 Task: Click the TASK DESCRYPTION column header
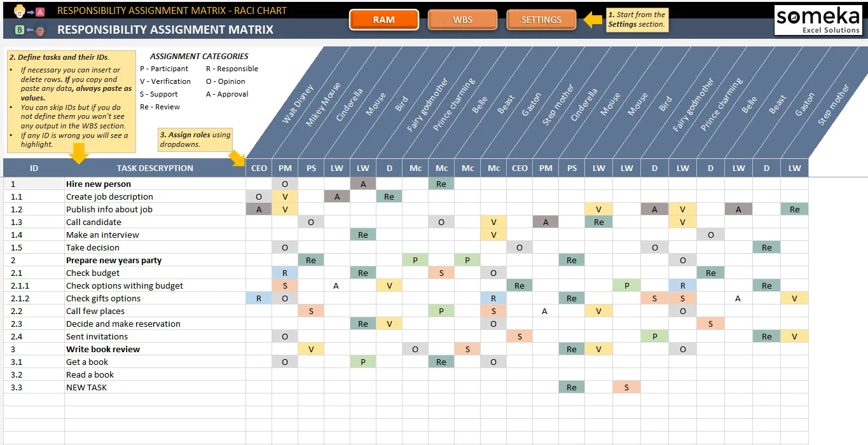tap(155, 168)
